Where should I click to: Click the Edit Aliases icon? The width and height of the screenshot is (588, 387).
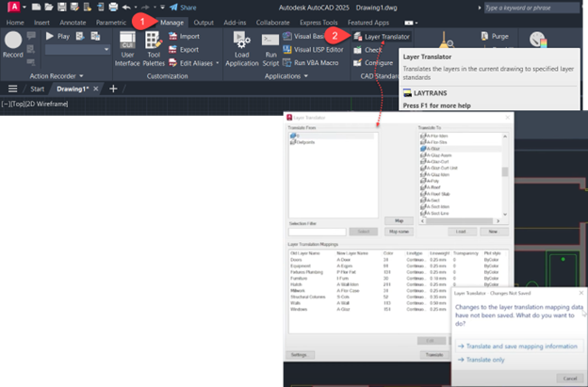tap(172, 63)
